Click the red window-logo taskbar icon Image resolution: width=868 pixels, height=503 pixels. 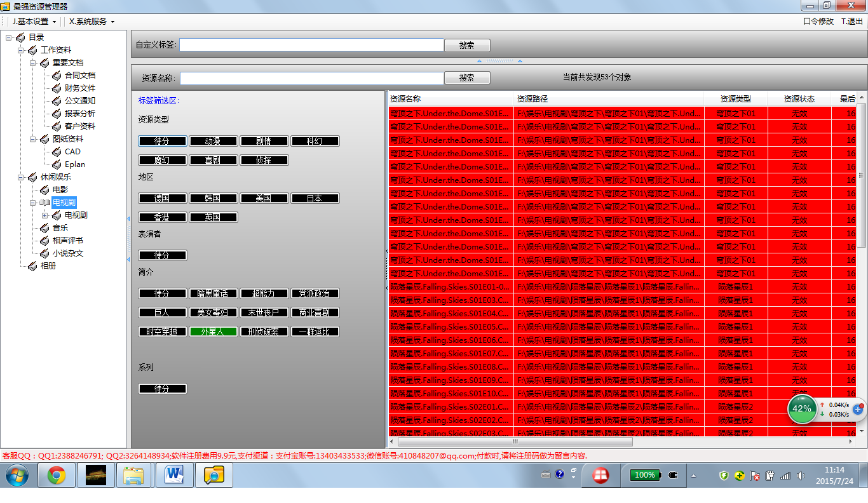coord(601,475)
